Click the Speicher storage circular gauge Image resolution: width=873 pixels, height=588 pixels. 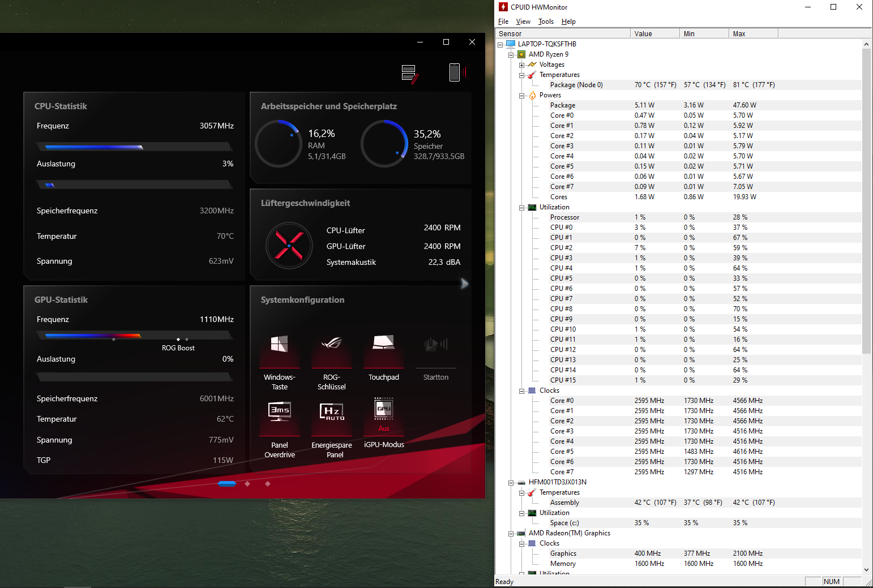(x=384, y=144)
